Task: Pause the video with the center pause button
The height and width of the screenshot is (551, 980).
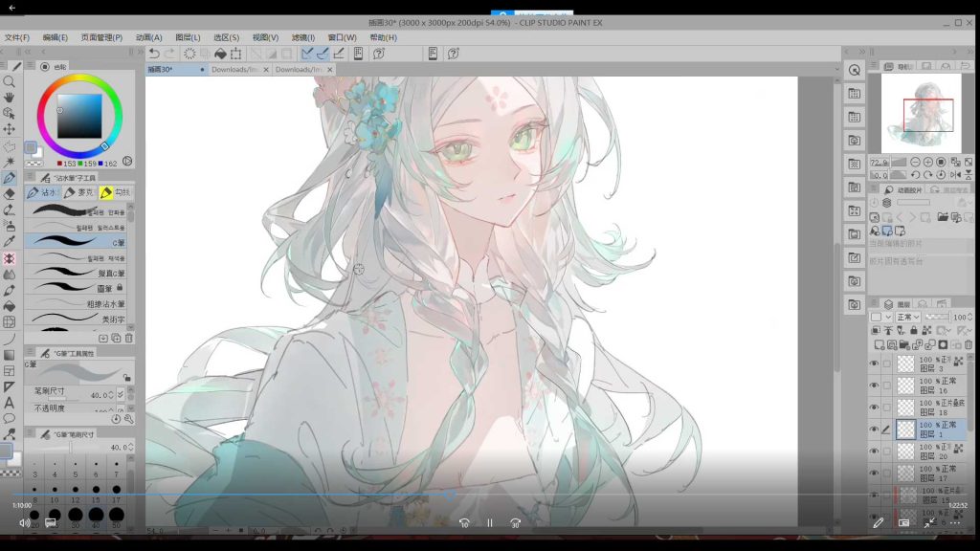Action: coord(489,523)
